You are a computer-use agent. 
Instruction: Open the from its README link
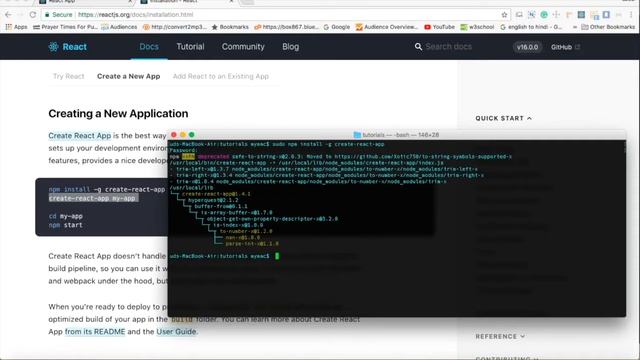[x=95, y=332]
